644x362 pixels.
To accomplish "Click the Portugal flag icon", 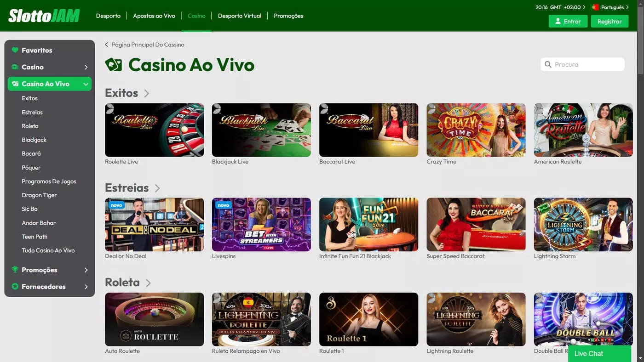I will (x=595, y=7).
